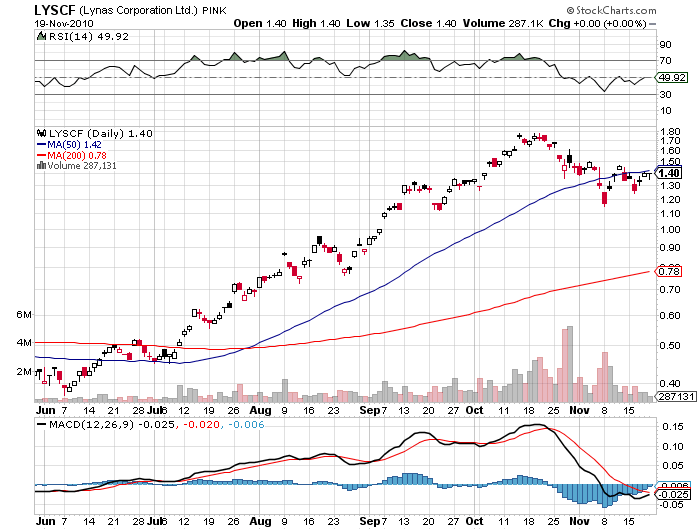The image size is (700, 530).
Task: Click the red MACD signal value -0.020
Action: click(x=202, y=424)
